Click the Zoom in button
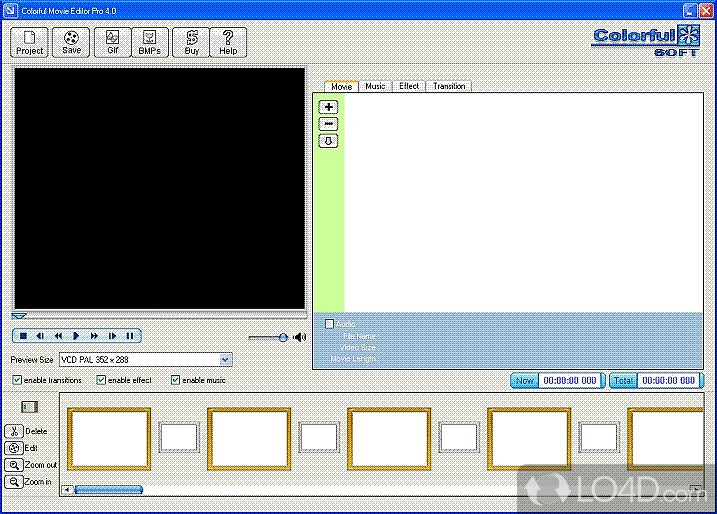The height and width of the screenshot is (514, 717). pos(14,482)
